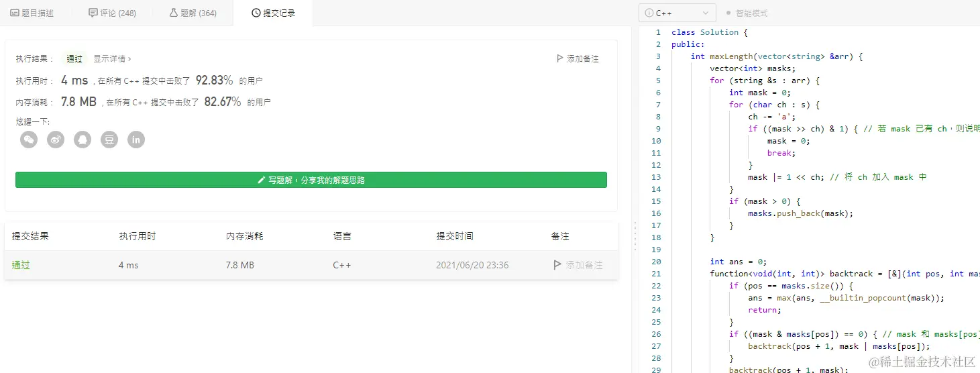Click the flag icon in the submission row
980x373 pixels.
click(x=557, y=265)
